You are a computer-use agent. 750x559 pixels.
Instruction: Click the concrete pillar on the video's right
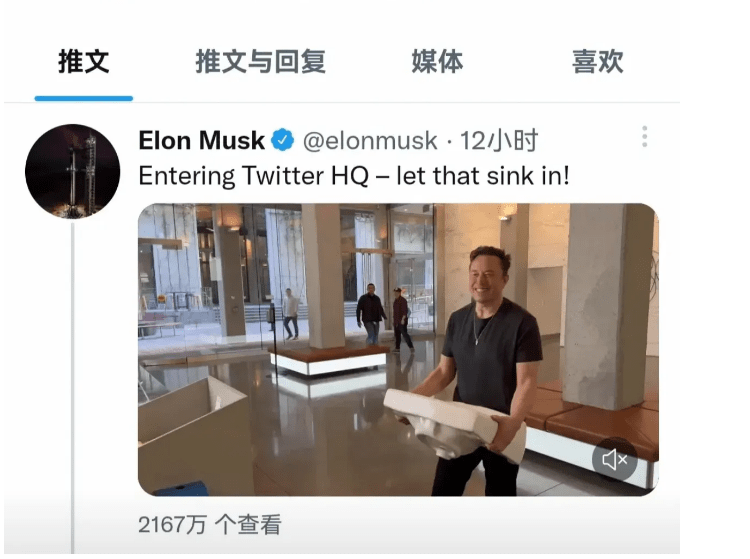click(x=607, y=306)
